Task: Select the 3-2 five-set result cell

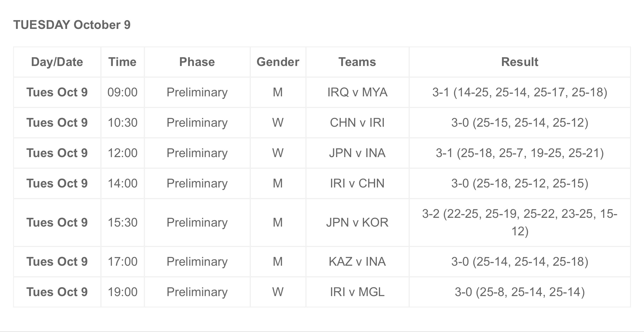Action: click(520, 223)
